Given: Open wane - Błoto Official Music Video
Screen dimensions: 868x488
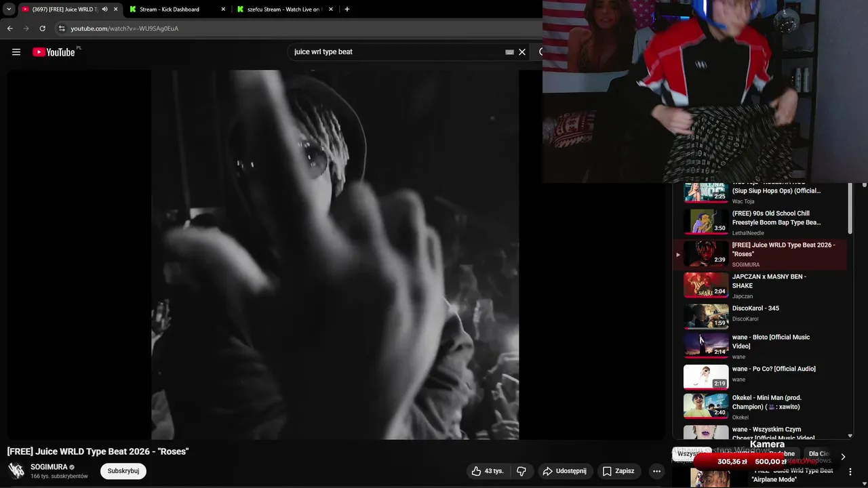Looking at the screenshot, I should click(x=759, y=346).
